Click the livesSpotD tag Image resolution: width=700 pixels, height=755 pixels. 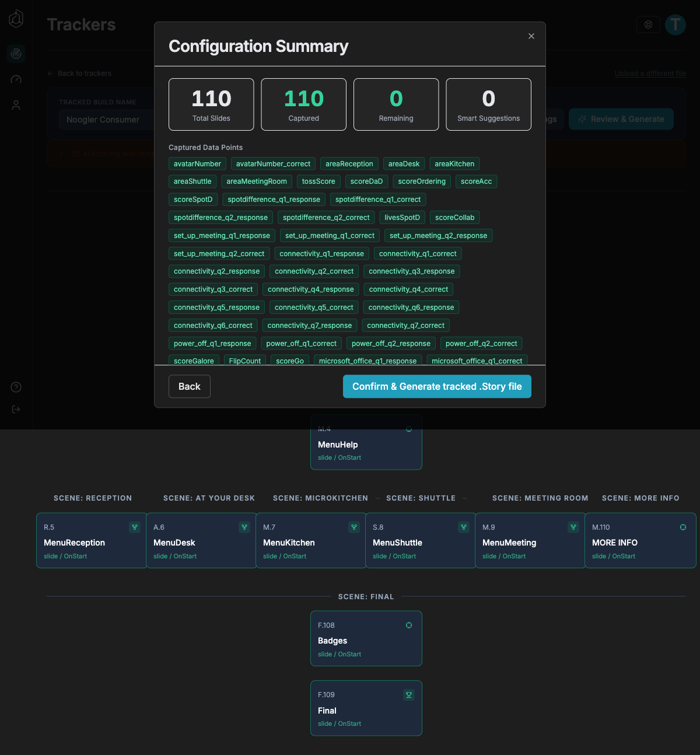(402, 218)
